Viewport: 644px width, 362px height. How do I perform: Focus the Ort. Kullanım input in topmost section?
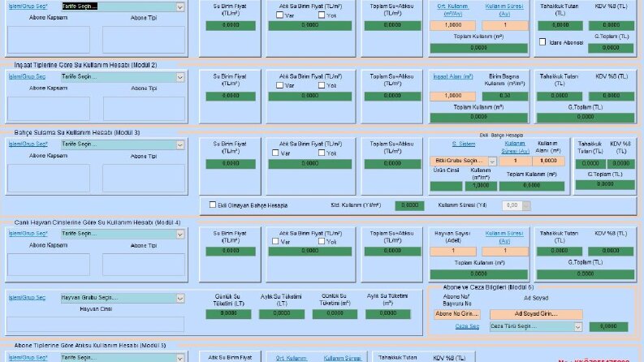(452, 25)
